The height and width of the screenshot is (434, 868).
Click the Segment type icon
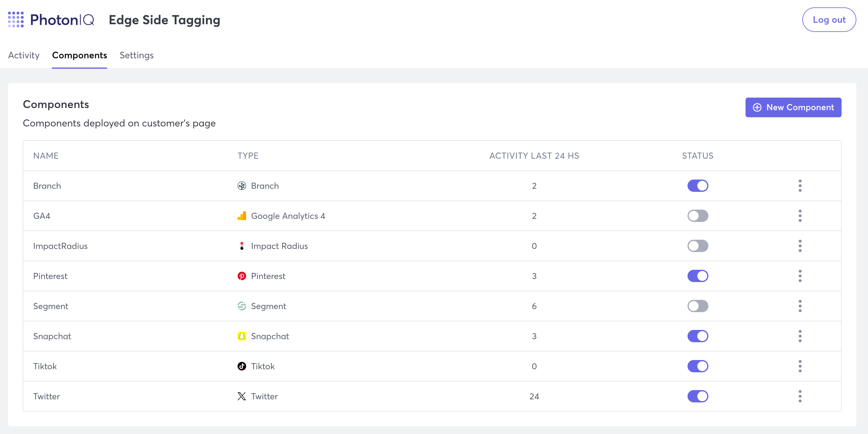pos(242,306)
